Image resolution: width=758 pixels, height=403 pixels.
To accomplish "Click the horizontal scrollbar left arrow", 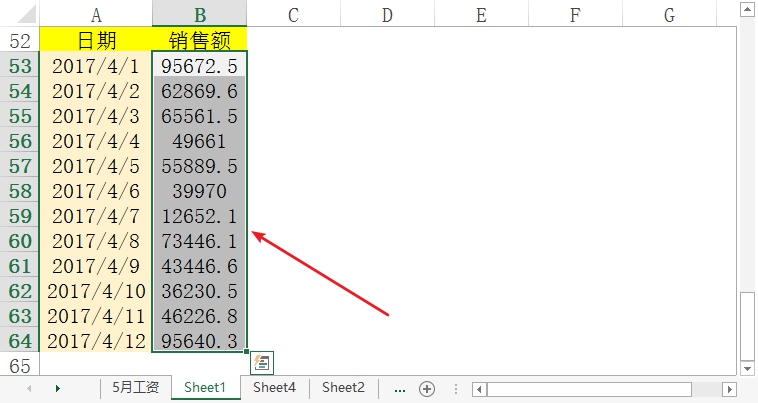I will (x=480, y=389).
